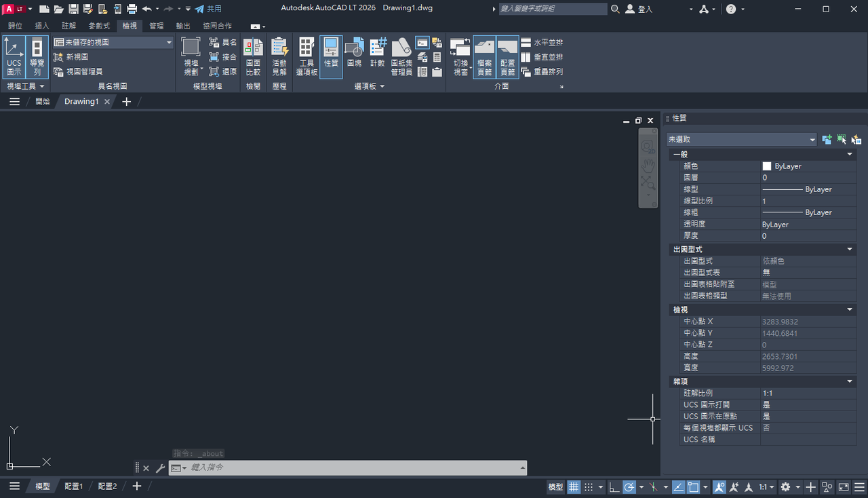Open the 視埠規劃 viewport configuration tool
The image size is (868, 498).
191,57
